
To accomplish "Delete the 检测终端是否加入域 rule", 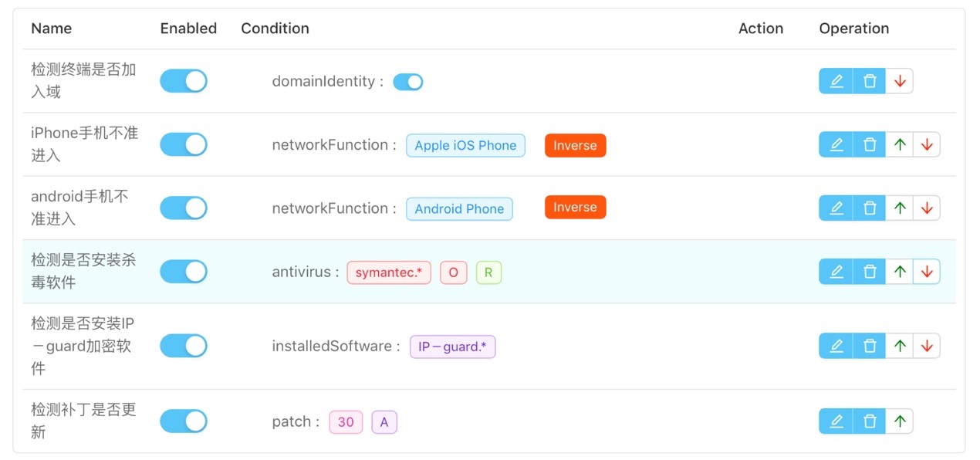I will pos(870,81).
